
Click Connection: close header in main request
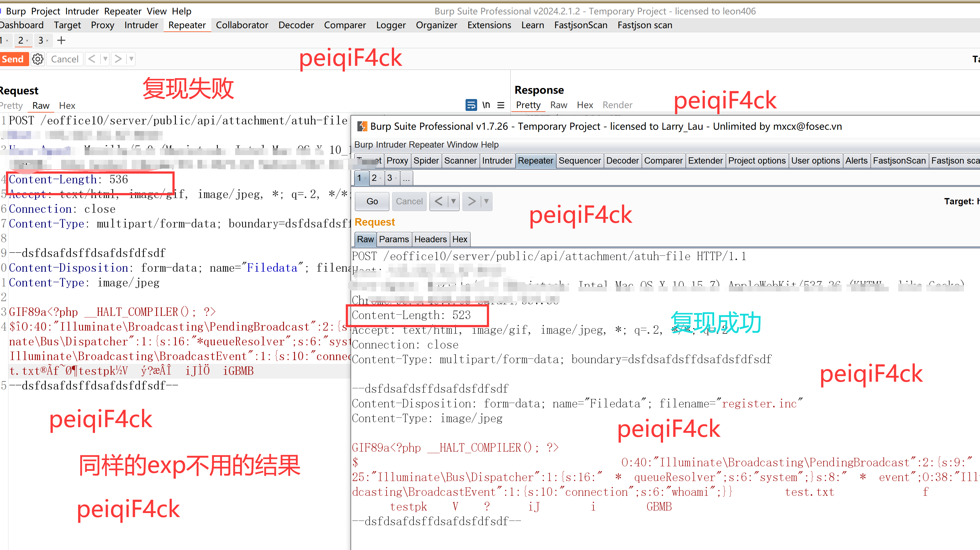(62, 209)
